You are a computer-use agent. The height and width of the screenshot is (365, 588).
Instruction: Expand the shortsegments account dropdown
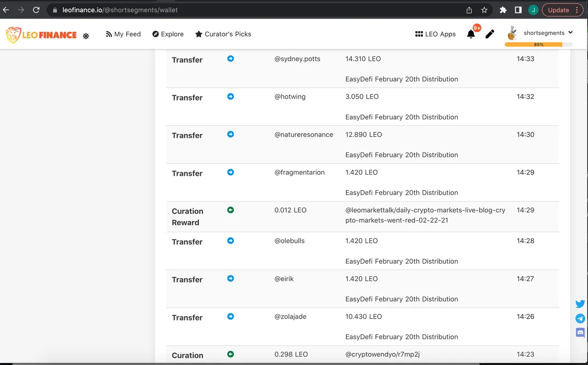[571, 33]
